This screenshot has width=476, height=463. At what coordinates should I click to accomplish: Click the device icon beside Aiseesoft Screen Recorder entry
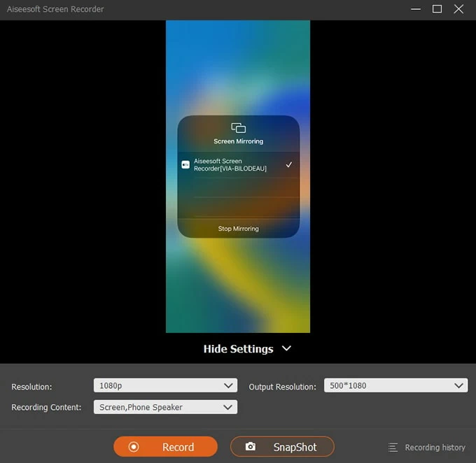tap(185, 165)
